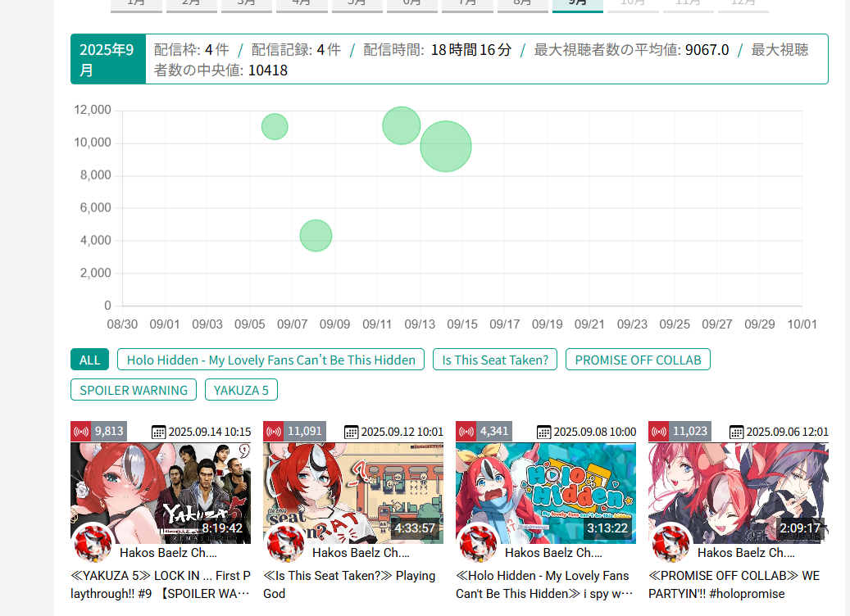The height and width of the screenshot is (616, 850).
Task: Open Holo Hidden i spy stream title
Action: (544, 585)
